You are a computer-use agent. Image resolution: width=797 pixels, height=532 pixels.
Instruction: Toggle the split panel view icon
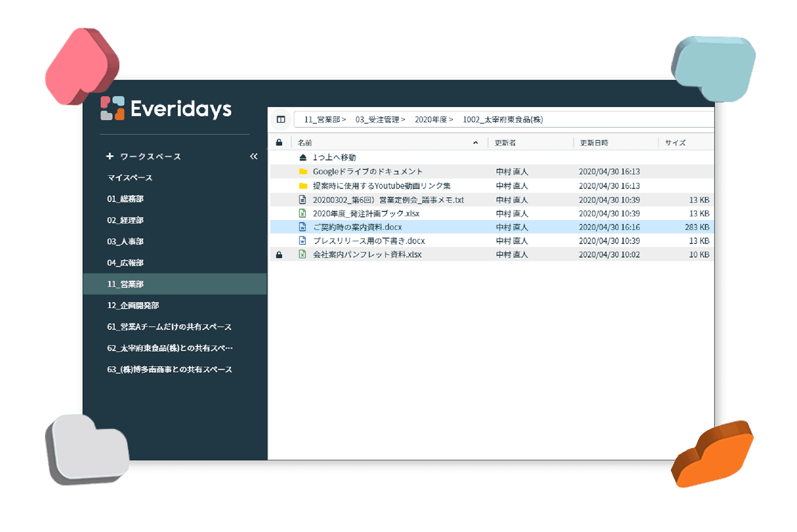281,119
